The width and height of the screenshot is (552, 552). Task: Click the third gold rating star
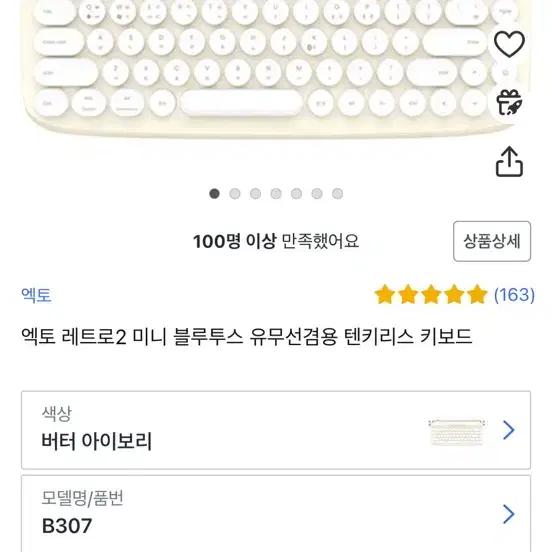tap(431, 295)
